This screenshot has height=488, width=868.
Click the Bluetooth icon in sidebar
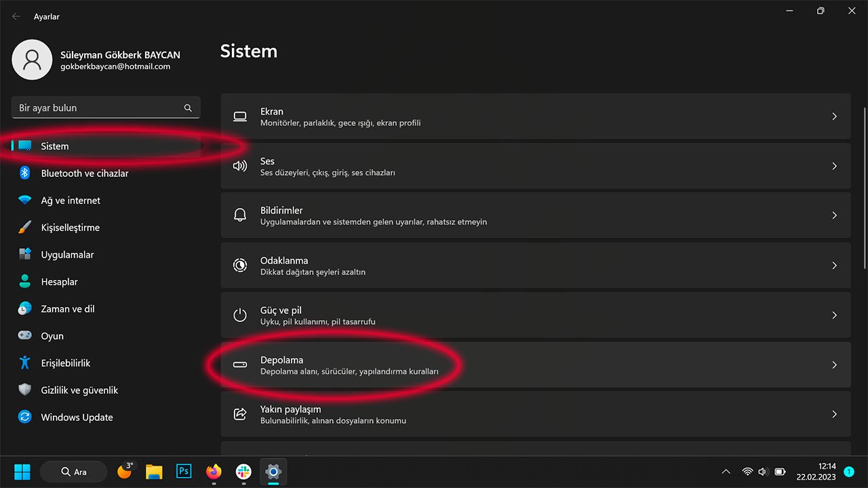click(x=25, y=173)
